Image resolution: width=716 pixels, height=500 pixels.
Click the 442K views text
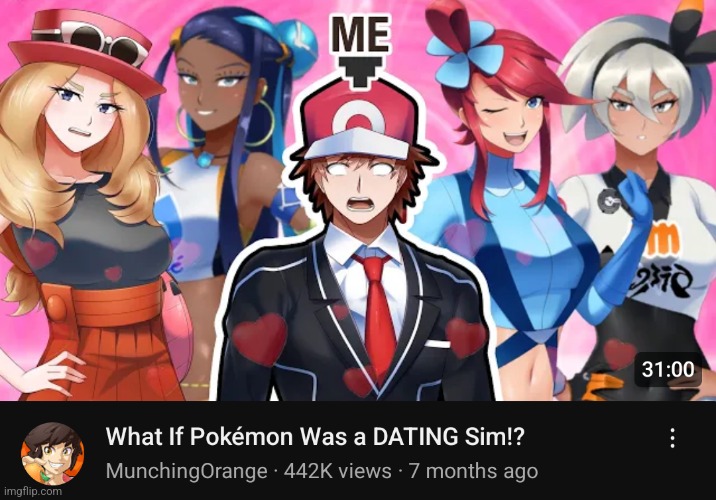(337, 471)
